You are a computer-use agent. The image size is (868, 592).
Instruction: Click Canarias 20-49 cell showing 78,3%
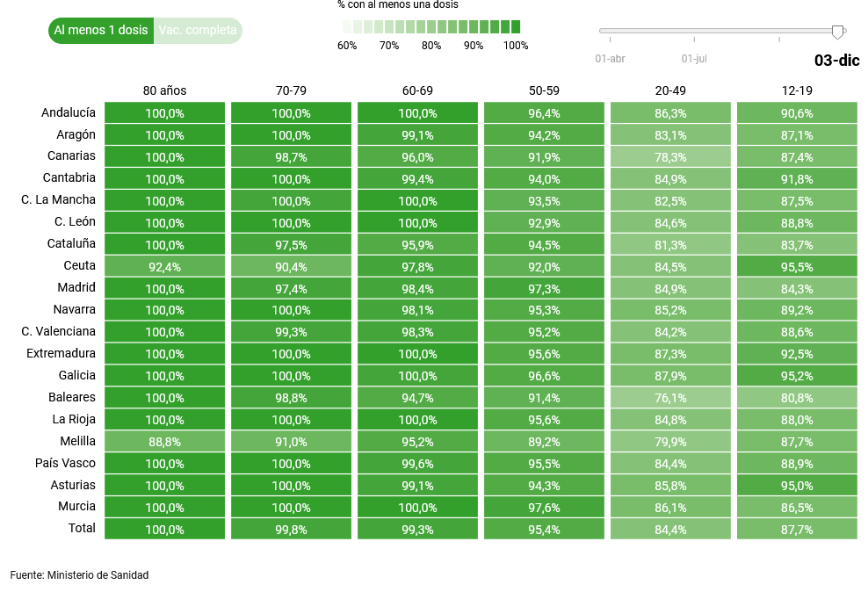point(670,156)
